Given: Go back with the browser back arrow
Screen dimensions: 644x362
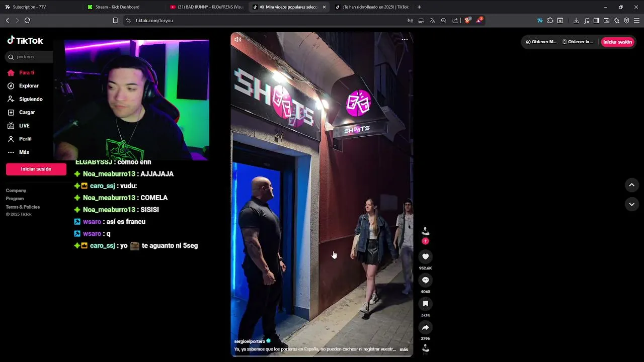Looking at the screenshot, I should (x=7, y=21).
